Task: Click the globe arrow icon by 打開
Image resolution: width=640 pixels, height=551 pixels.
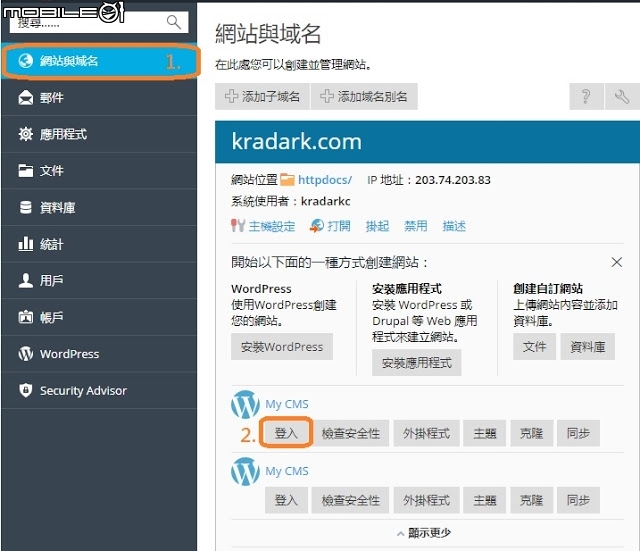Action: pos(317,225)
